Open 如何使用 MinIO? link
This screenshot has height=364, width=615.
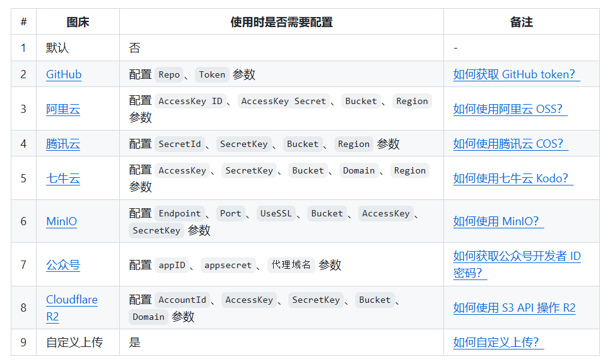pos(498,221)
